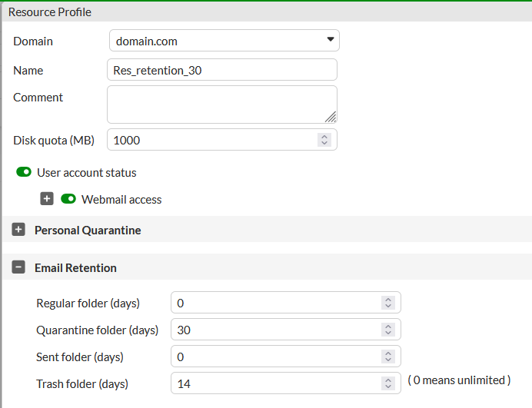This screenshot has height=408, width=532.
Task: Expand the Personal Quarantine section
Action: [x=18, y=230]
